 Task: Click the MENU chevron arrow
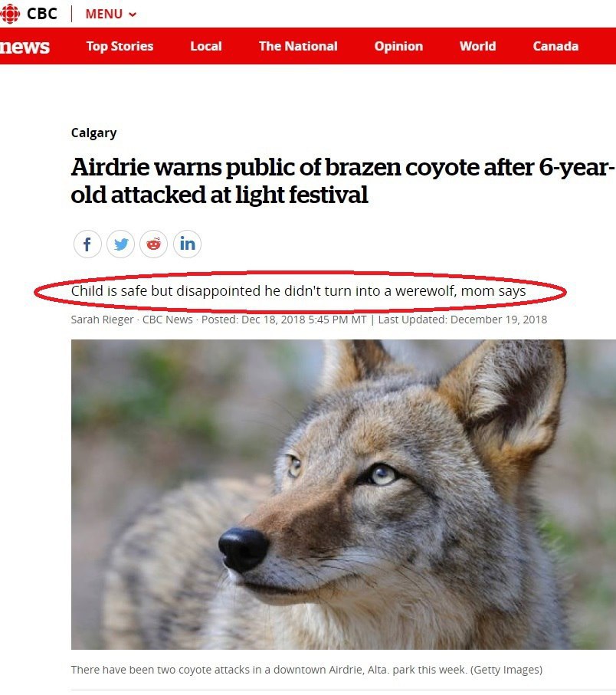click(x=132, y=15)
